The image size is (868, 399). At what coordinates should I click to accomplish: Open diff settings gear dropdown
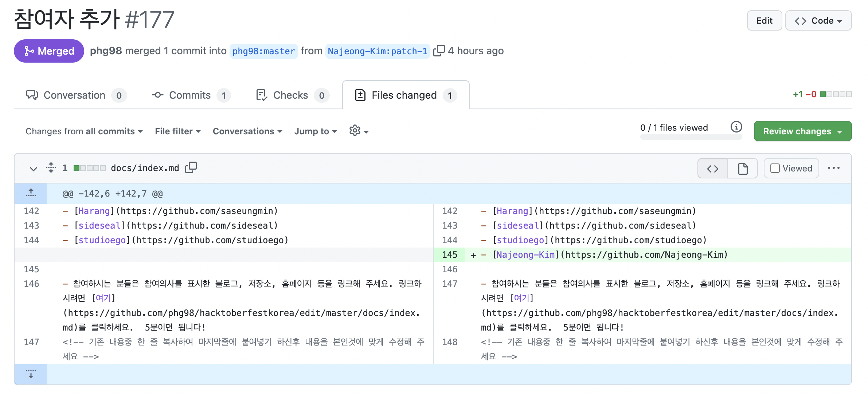[x=359, y=131]
